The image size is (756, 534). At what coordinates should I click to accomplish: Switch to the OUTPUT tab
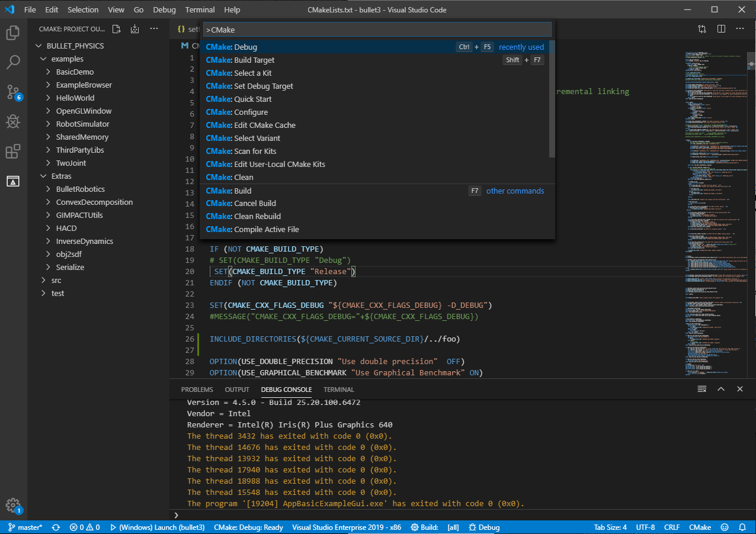(236, 389)
